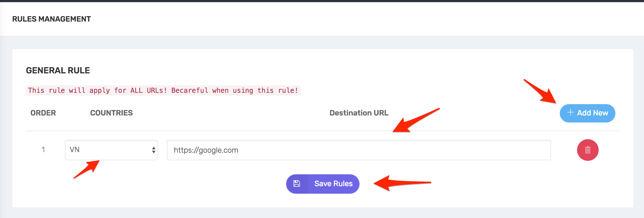
Task: Focus the https://google.com destination URL field
Action: 358,150
